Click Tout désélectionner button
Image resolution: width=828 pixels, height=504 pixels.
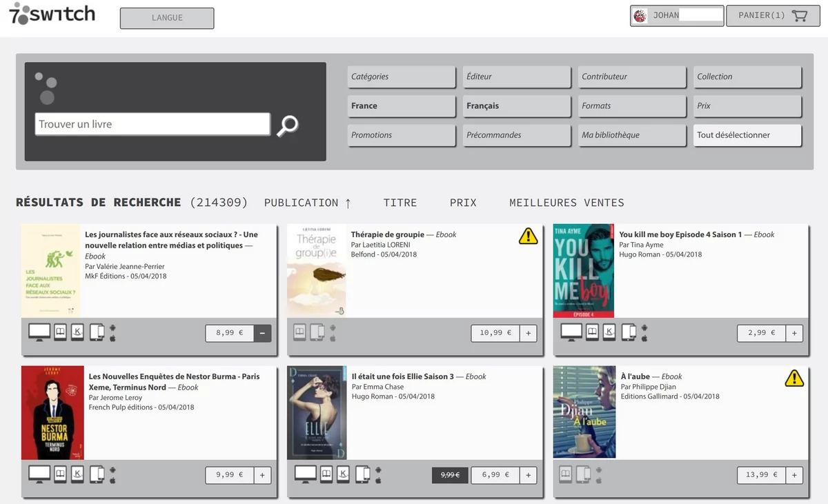pos(747,135)
